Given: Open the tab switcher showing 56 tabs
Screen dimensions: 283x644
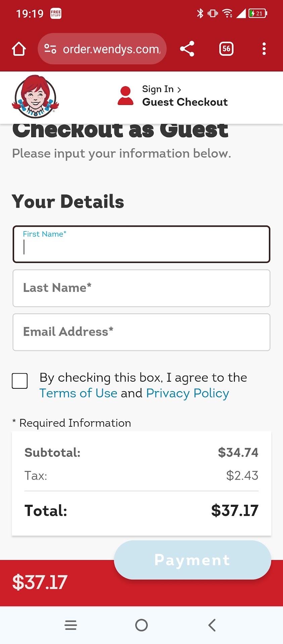Looking at the screenshot, I should [226, 49].
